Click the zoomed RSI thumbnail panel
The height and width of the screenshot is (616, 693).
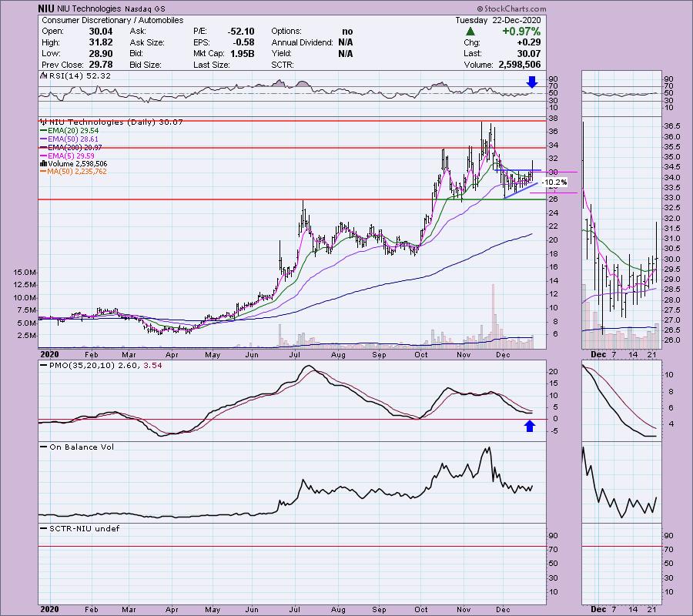[621, 93]
